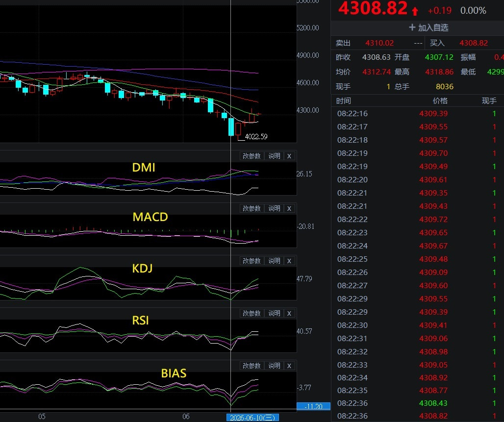This screenshot has height=422, width=504.
Task: Open 改参数 for the BIAS indicator
Action: (252, 366)
